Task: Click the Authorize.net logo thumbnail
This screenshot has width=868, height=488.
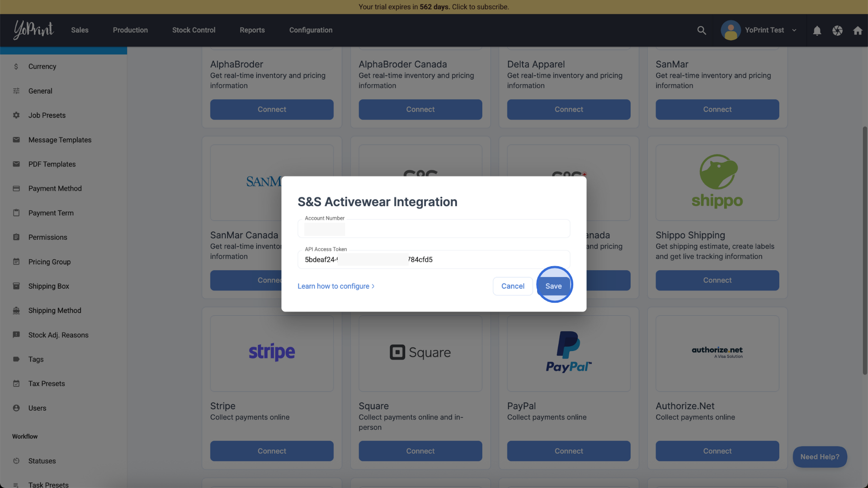Action: click(717, 353)
